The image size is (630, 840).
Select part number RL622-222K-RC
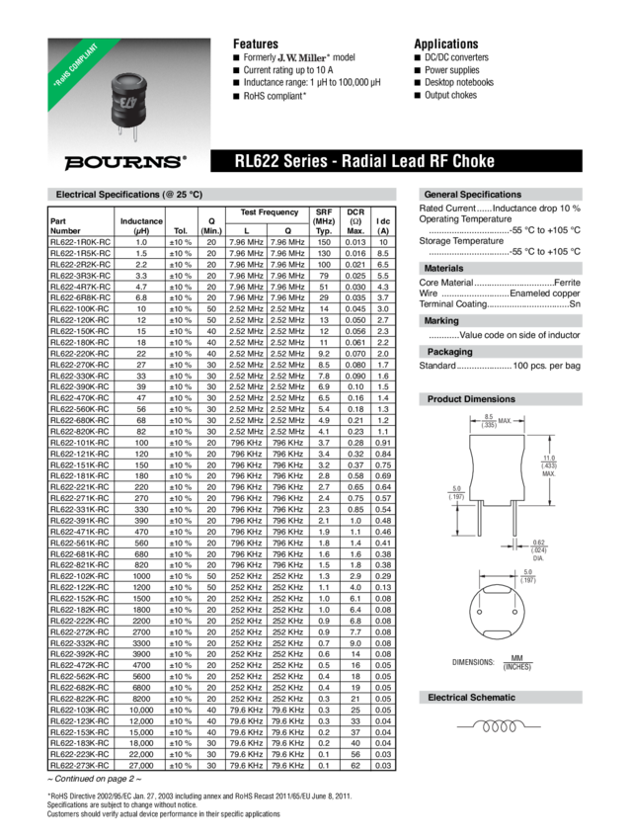[x=79, y=621]
